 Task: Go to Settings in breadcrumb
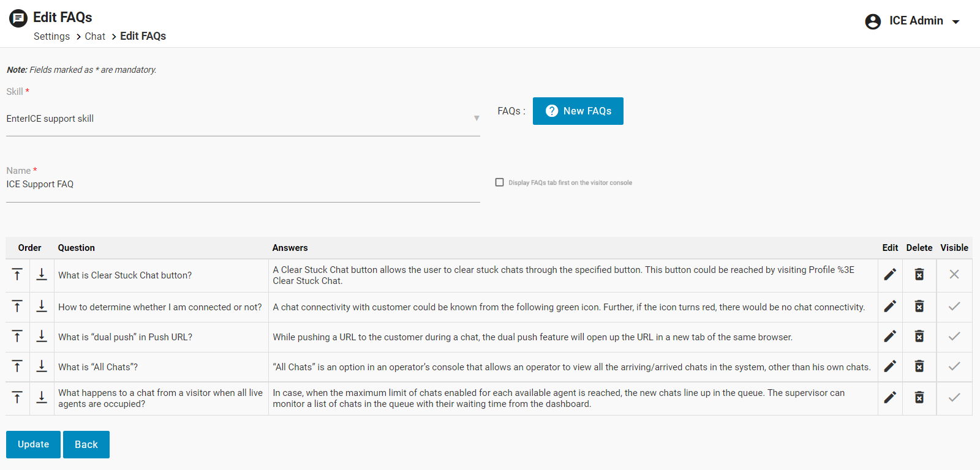pos(51,37)
